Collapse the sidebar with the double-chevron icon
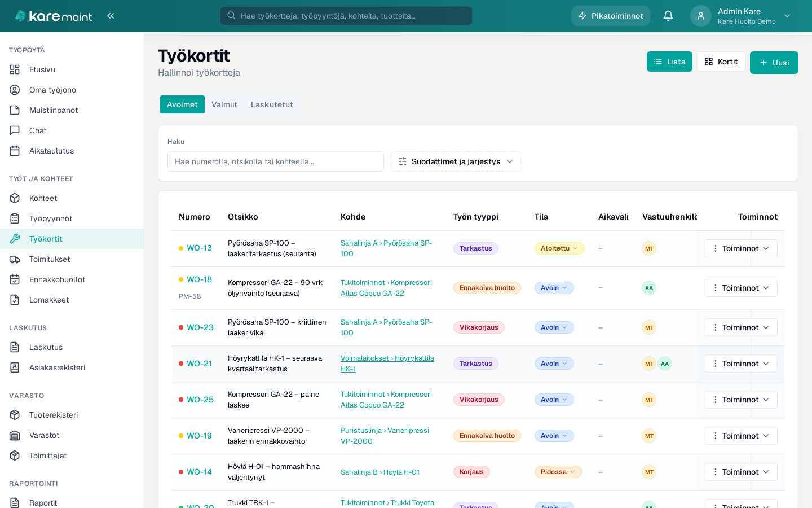Viewport: 812px width, 508px height. [x=111, y=16]
